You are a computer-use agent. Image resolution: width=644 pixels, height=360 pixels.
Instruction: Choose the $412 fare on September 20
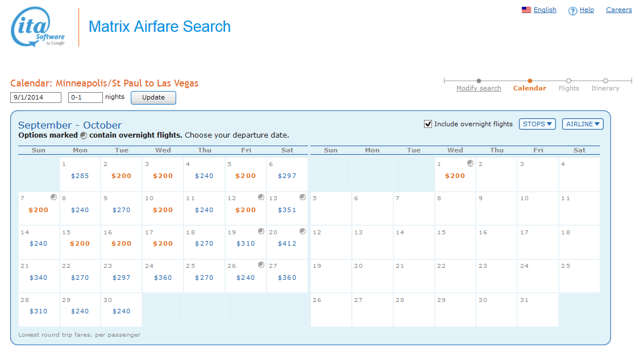[x=287, y=243]
